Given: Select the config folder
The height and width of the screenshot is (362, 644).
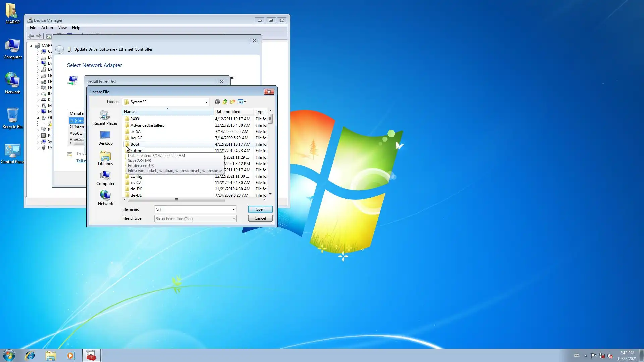Looking at the screenshot, I should (136, 176).
